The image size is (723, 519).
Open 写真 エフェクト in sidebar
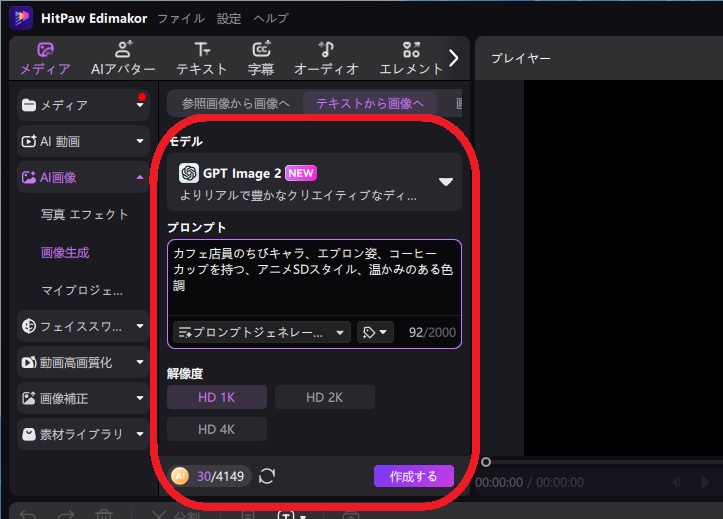point(84,214)
